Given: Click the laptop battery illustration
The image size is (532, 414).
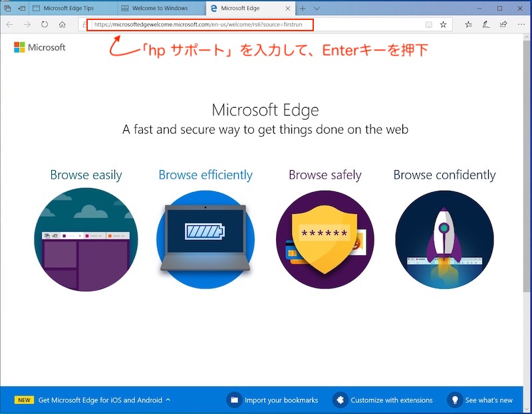Looking at the screenshot, I should pos(205,240).
